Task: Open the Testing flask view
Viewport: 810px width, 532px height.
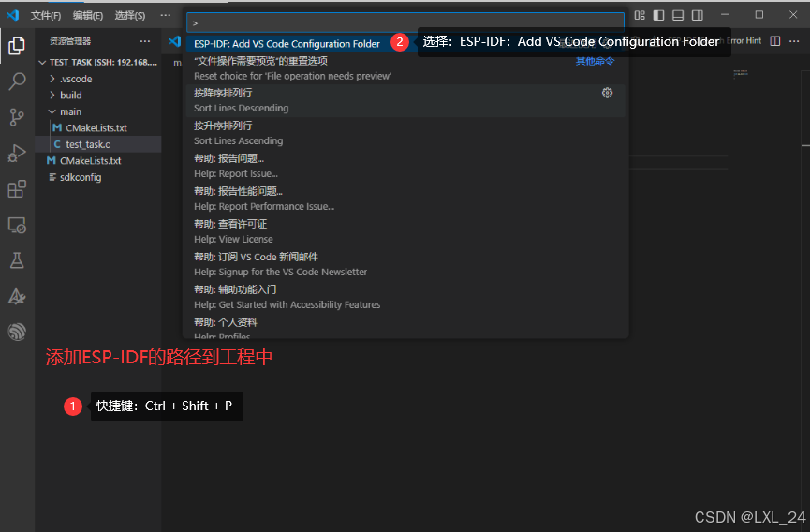Action: 17,260
